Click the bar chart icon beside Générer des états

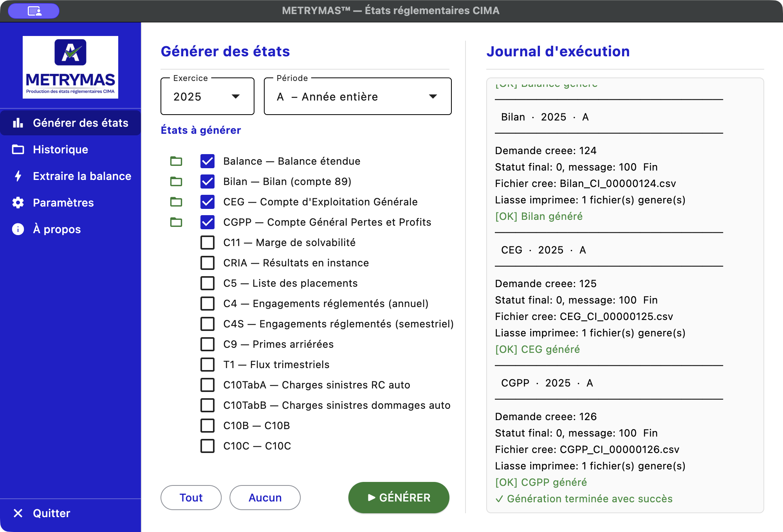point(18,123)
